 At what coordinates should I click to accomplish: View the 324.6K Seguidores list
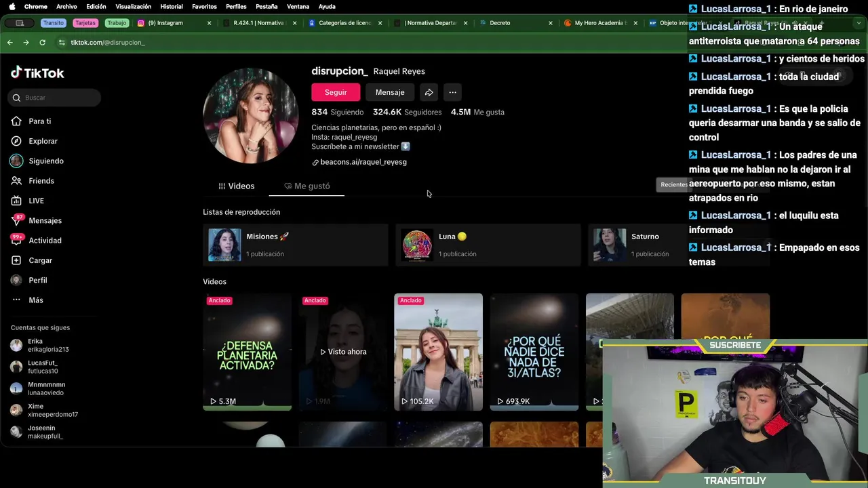coord(407,112)
